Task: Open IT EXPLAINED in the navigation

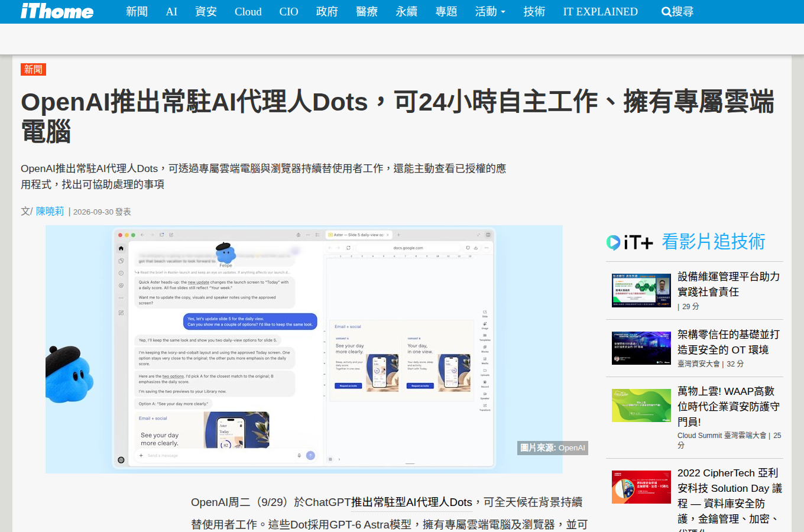Action: (x=601, y=12)
